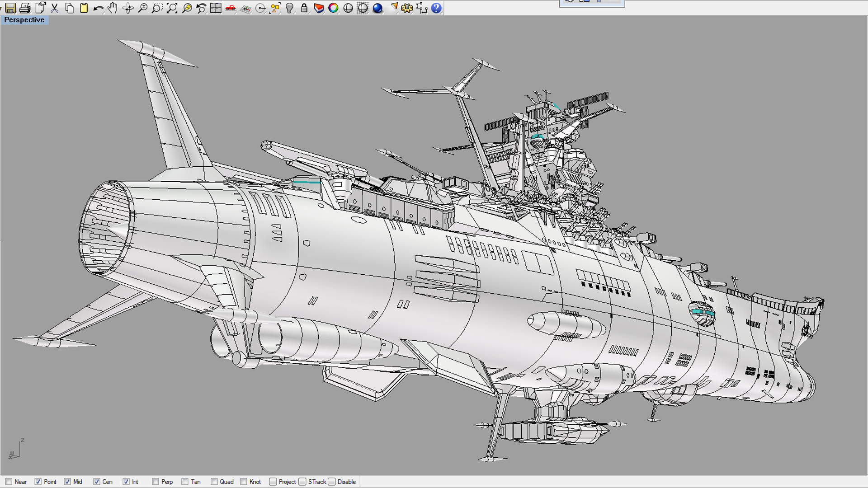
Task: Enable the Tan object snap checkbox
Action: [185, 482]
